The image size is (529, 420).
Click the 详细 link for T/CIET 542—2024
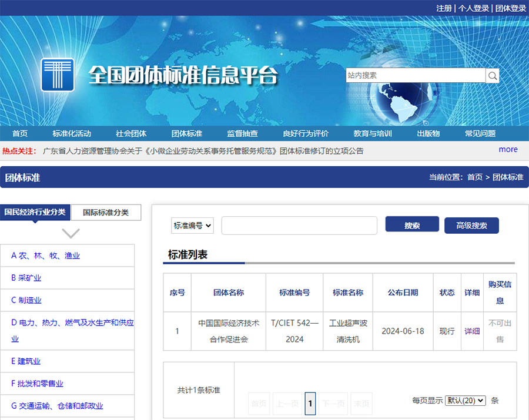tap(472, 331)
